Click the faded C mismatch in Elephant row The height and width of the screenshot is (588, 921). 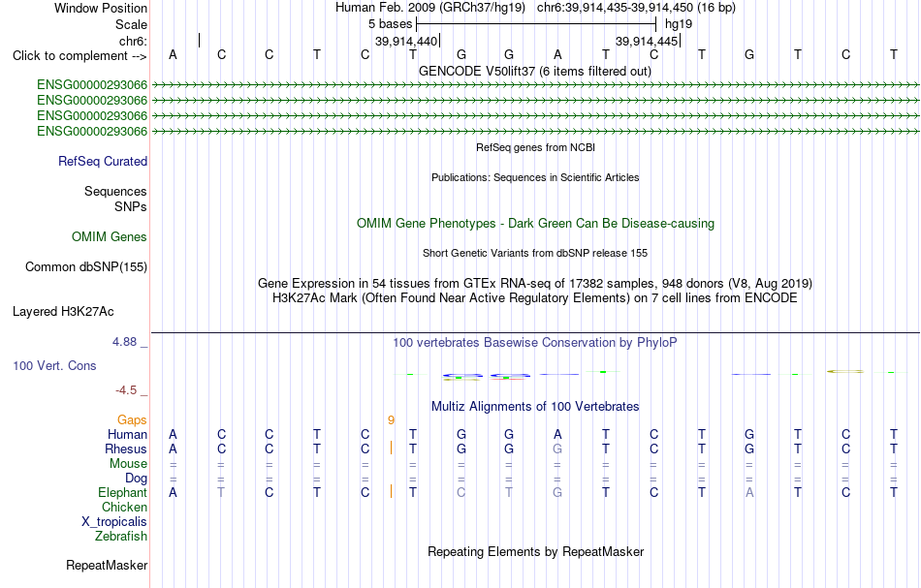pos(461,492)
